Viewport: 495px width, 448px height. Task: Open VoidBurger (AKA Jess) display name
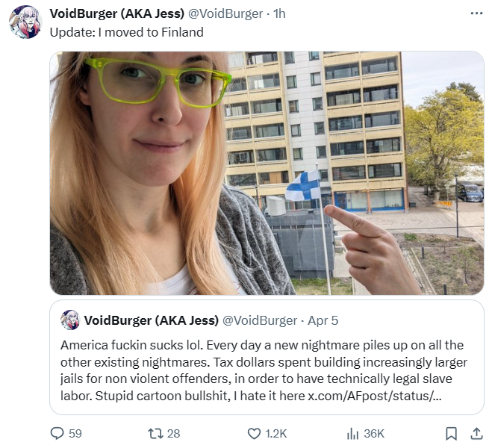click(x=116, y=13)
